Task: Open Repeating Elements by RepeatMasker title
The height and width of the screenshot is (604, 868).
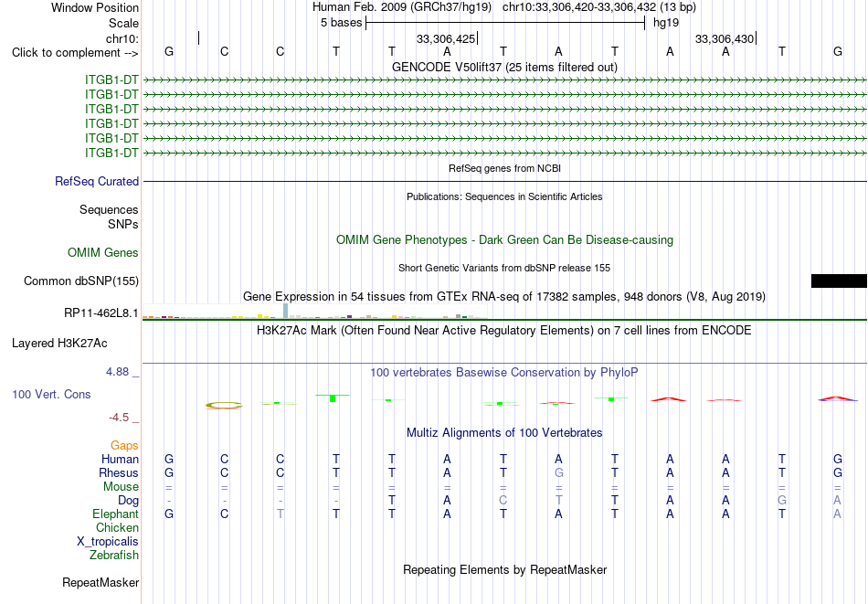Action: [x=504, y=570]
